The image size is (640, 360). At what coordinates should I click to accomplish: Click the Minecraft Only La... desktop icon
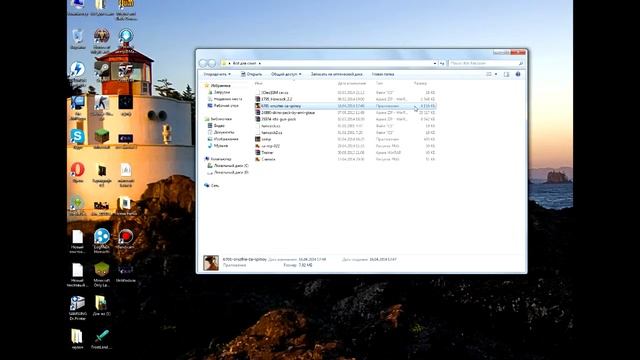101,274
